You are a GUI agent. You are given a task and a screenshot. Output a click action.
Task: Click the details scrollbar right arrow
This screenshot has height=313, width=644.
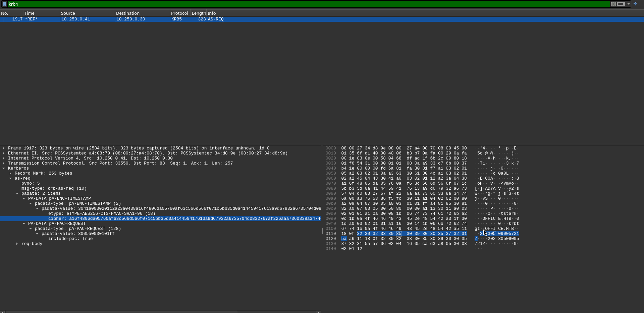coord(319,312)
